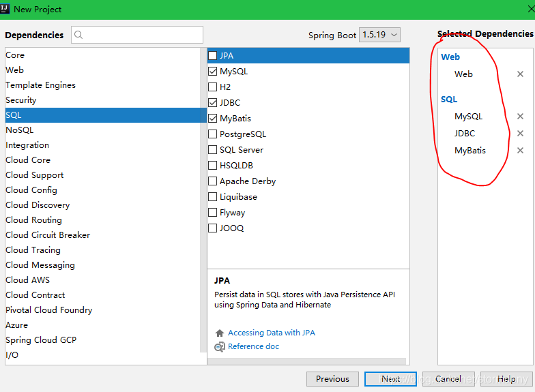Open the Template Engines category
535x392 pixels.
click(102, 85)
